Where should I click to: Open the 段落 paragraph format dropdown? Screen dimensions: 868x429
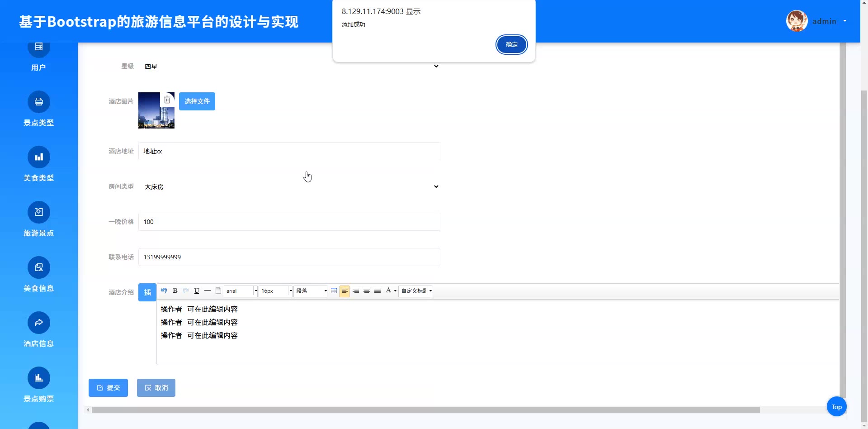point(311,291)
